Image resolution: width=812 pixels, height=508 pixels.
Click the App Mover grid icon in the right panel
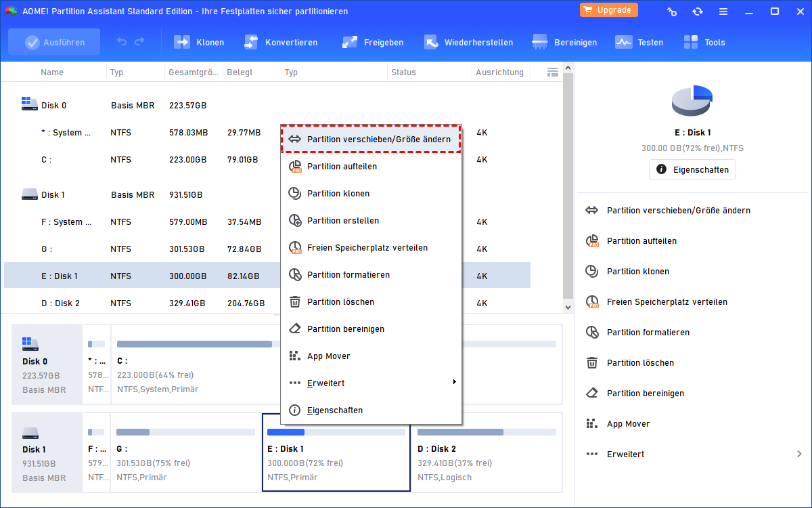tap(592, 424)
